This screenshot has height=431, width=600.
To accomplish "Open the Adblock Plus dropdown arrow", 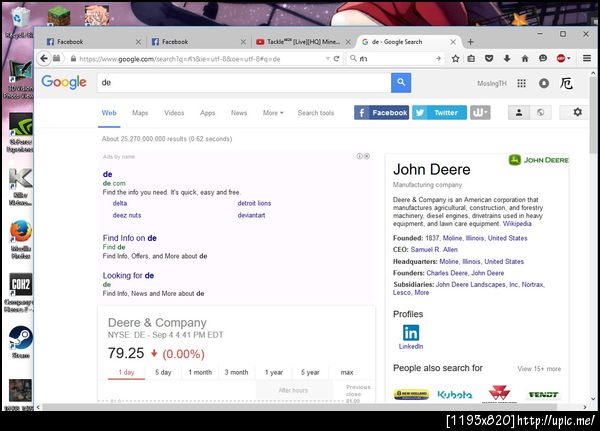I will [x=569, y=59].
